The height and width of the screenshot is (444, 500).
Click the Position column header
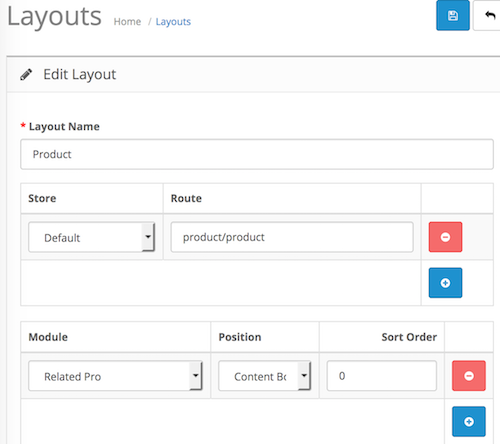[x=240, y=337]
